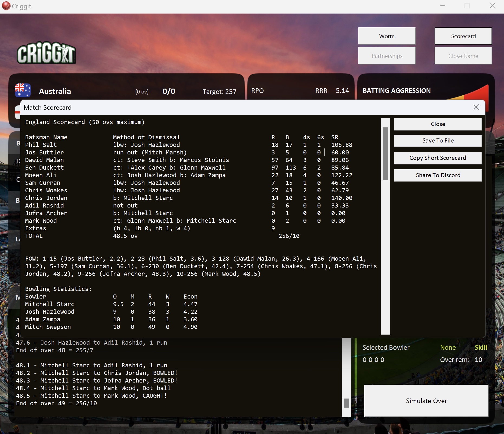
Task: Click the Method of Dismissal column header
Action: tap(146, 137)
